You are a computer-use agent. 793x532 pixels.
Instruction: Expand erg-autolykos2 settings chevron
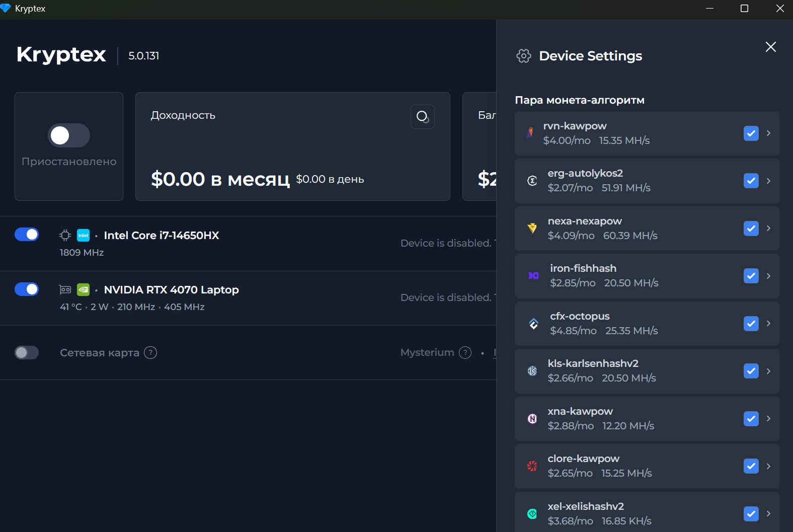[768, 181]
